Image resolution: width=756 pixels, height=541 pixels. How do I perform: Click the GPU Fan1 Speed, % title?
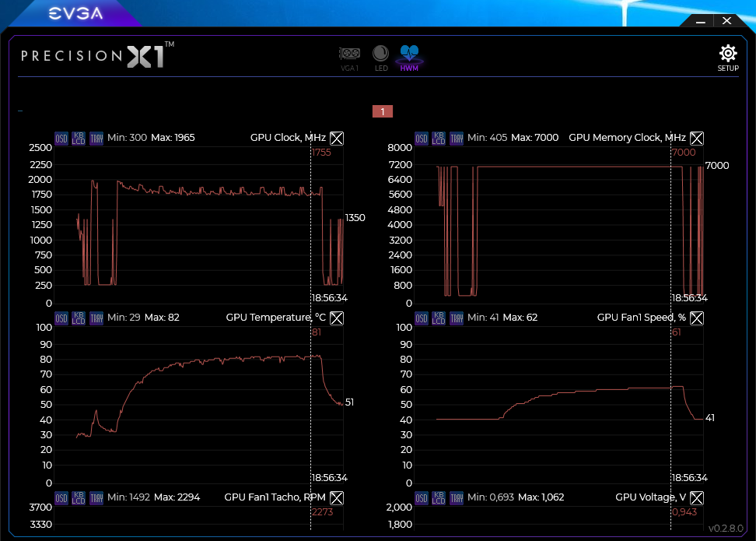point(641,317)
